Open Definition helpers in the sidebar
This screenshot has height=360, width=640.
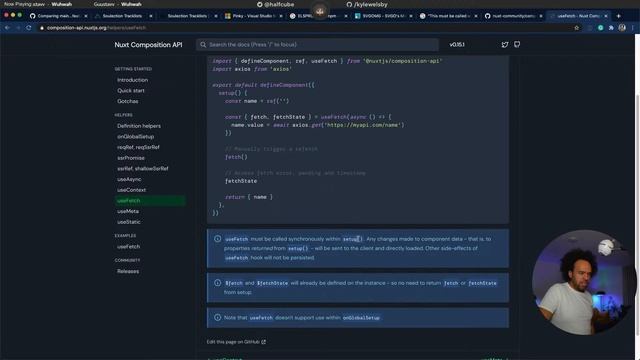click(x=139, y=126)
